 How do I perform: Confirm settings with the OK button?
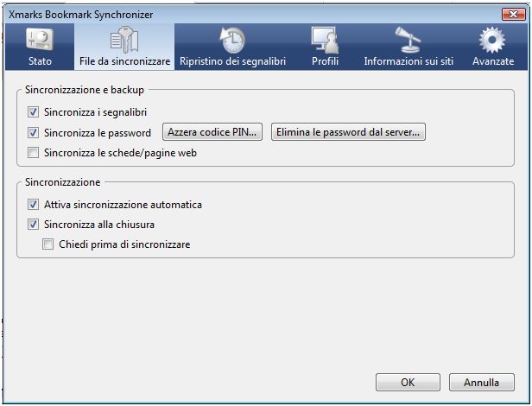(x=408, y=382)
